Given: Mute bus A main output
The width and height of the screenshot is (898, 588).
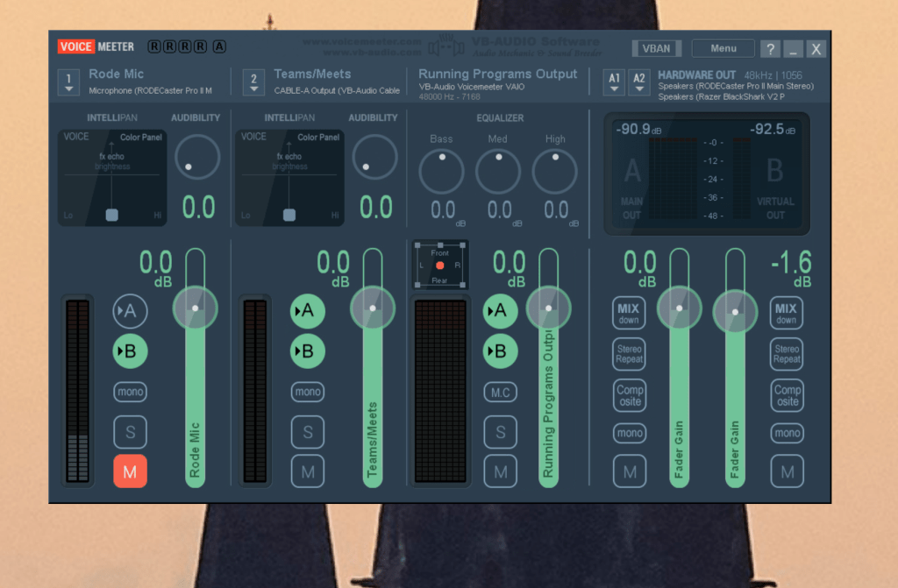Looking at the screenshot, I should pos(630,471).
